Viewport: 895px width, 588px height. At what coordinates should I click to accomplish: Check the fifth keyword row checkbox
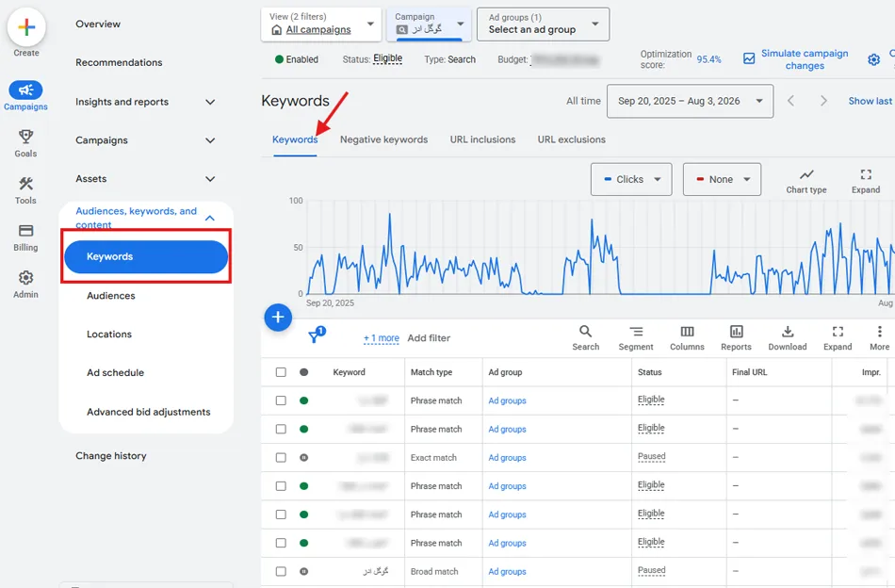[x=281, y=514]
